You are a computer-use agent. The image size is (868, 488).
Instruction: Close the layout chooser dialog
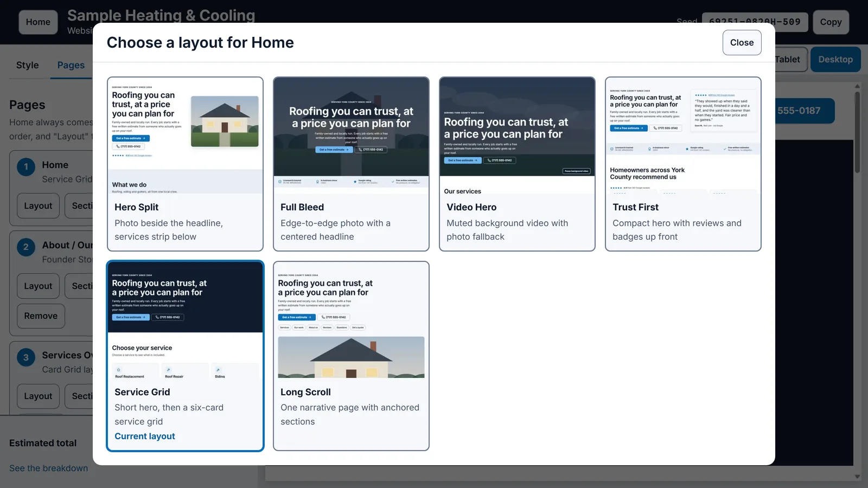click(x=742, y=43)
